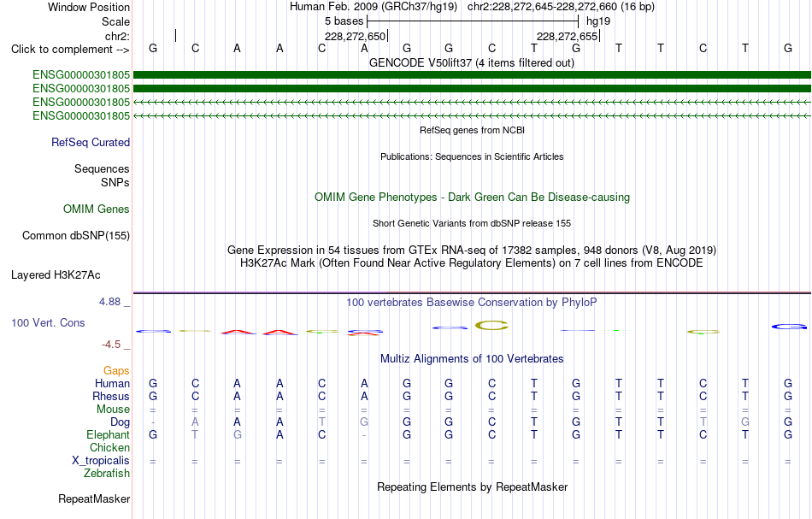Select the Dog alignment row label

tap(120, 422)
